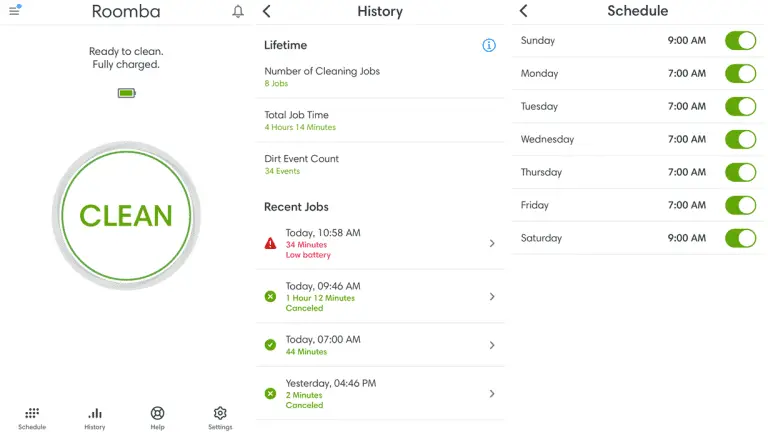The height and width of the screenshot is (432, 768).
Task: Select '1 Hour 12 Minutes' duration text
Action: coord(320,298)
